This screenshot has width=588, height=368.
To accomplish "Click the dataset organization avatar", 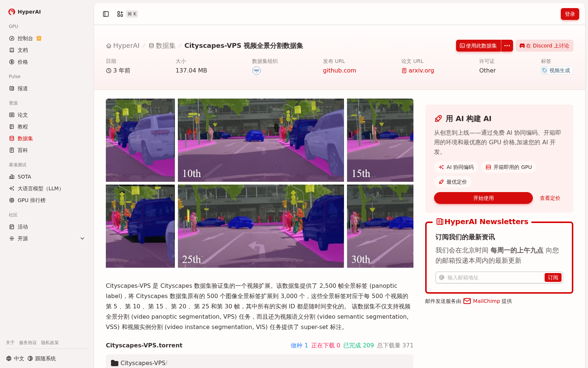I will pos(257,71).
